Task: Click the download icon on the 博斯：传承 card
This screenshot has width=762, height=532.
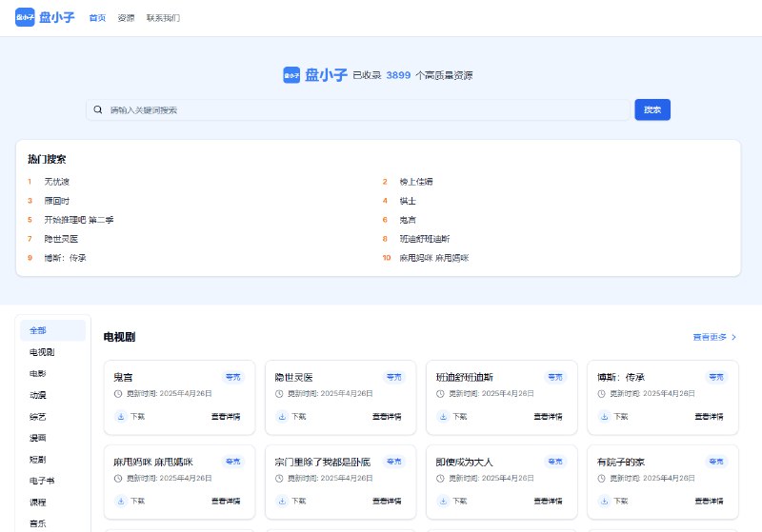Action: (606, 416)
